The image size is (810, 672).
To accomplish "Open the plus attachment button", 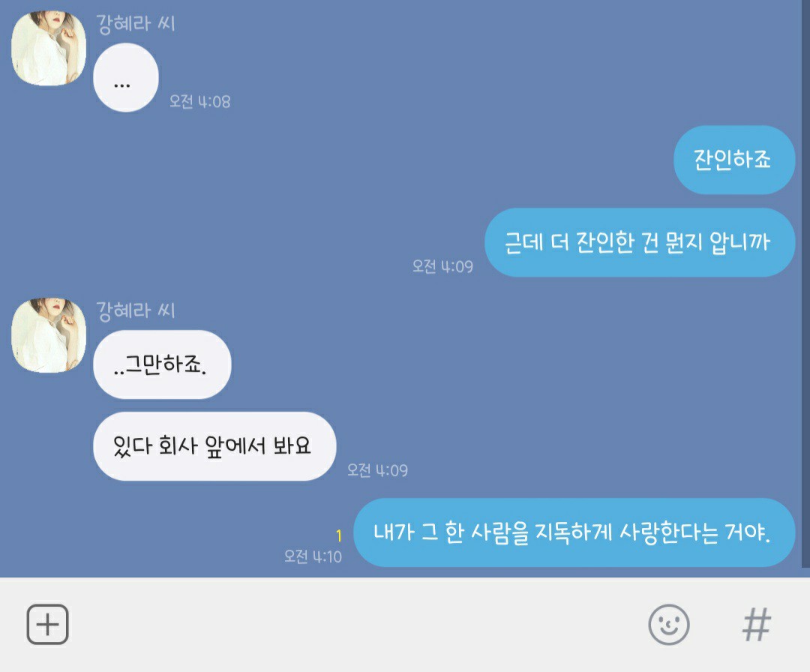I will click(x=47, y=625).
